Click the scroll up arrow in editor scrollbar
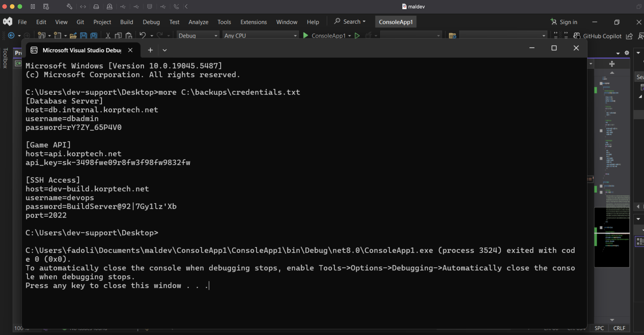The image size is (644, 335). pos(612,73)
